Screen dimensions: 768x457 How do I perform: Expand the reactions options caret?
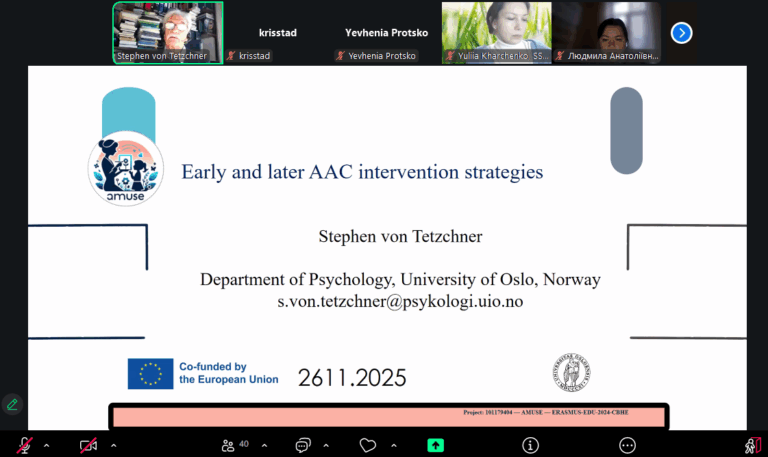(392, 445)
